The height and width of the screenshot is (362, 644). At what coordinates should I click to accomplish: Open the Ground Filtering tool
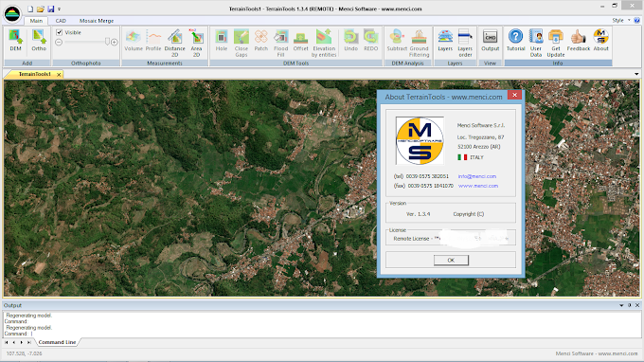pyautogui.click(x=419, y=43)
